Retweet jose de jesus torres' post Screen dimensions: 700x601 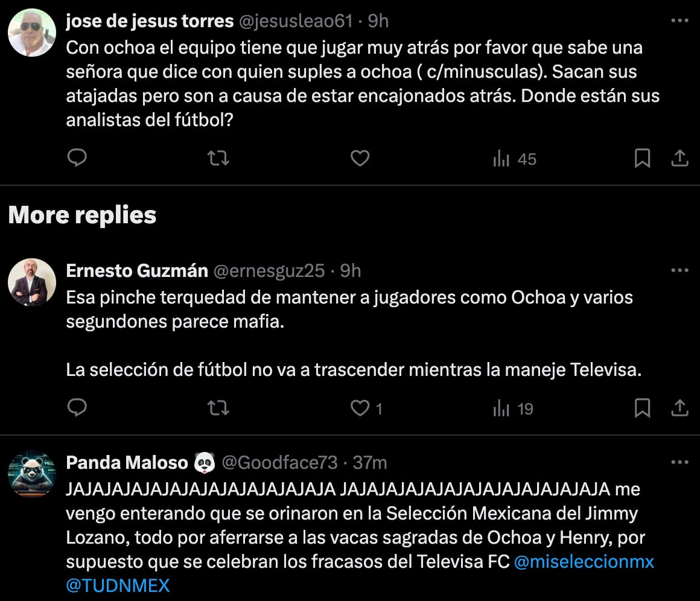click(218, 159)
